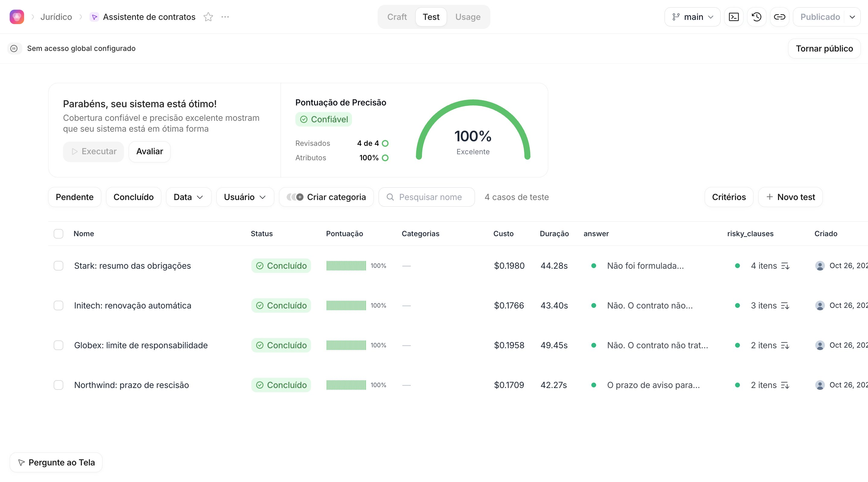The height and width of the screenshot is (482, 868).
Task: Switch to the Craft tab
Action: pos(397,17)
